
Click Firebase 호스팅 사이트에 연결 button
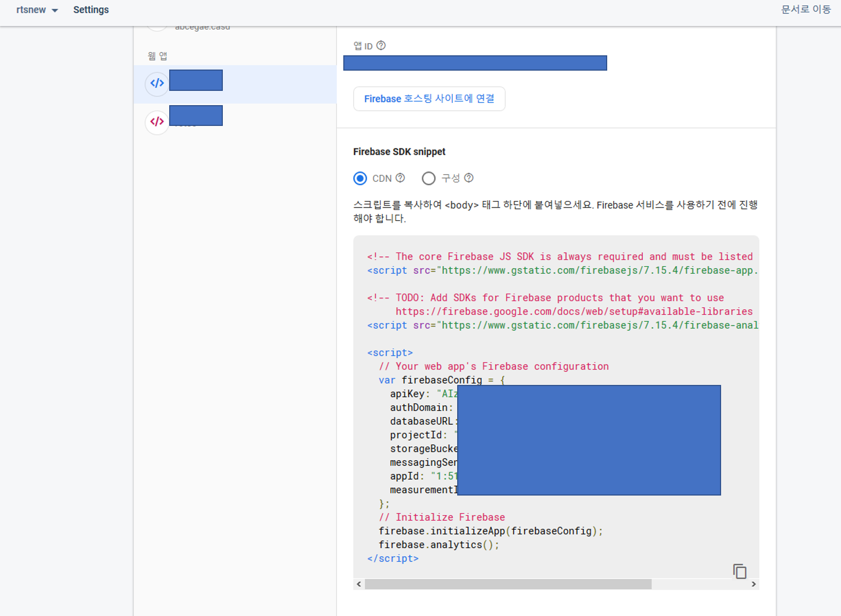[x=429, y=99]
